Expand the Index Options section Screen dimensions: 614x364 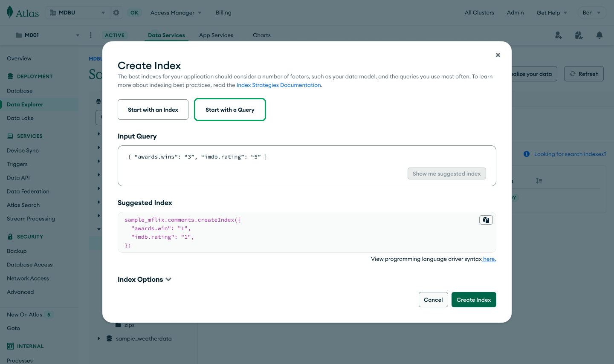coord(145,280)
